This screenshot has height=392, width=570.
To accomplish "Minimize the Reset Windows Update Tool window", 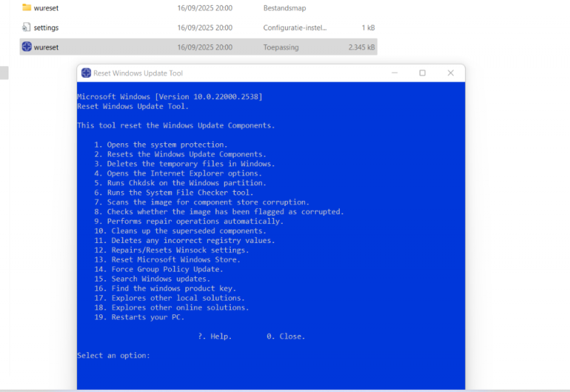I will (394, 73).
